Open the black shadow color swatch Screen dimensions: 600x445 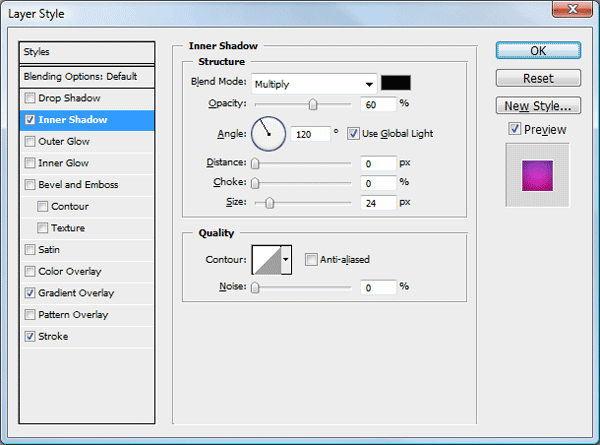click(396, 83)
